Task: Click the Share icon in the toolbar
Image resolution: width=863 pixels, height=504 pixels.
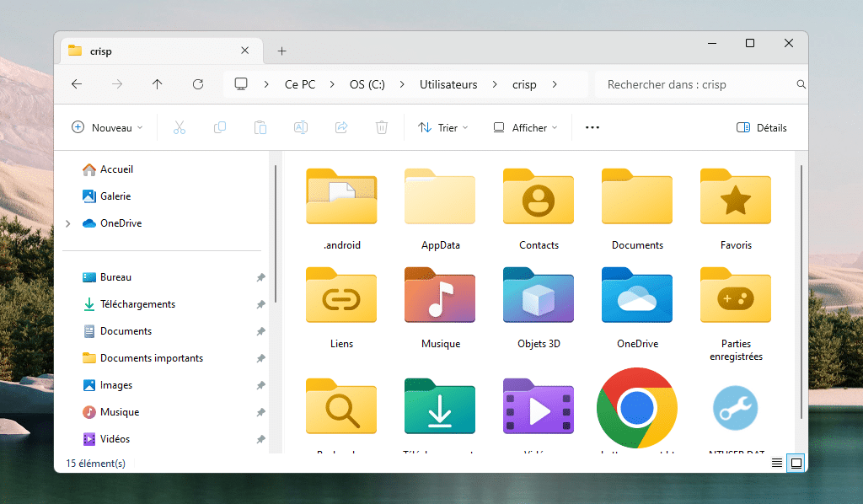Action: 340,127
